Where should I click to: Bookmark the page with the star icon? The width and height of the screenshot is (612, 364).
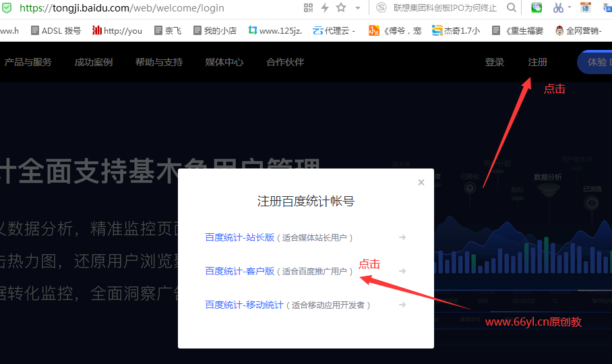pos(341,7)
